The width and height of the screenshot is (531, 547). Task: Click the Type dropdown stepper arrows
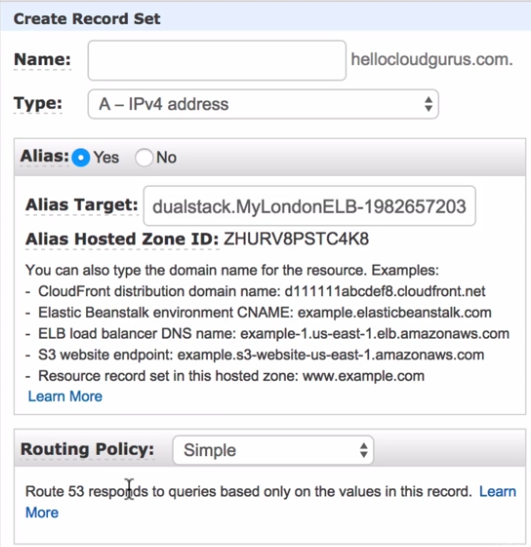pyautogui.click(x=428, y=104)
